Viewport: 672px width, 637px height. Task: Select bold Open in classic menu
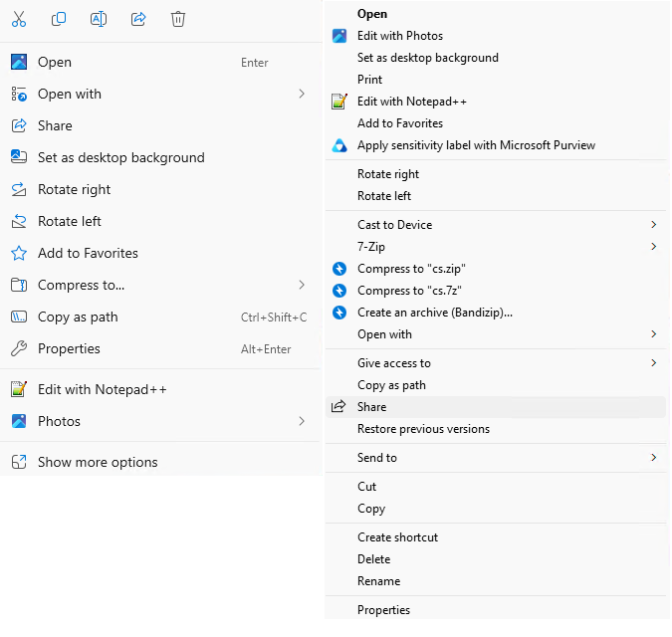tap(372, 14)
